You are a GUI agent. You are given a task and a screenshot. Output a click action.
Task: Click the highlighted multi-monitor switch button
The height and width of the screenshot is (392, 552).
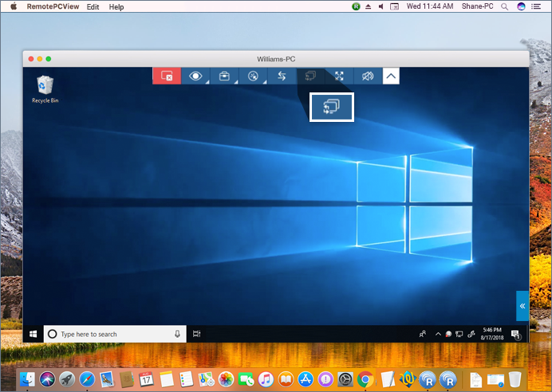(331, 107)
